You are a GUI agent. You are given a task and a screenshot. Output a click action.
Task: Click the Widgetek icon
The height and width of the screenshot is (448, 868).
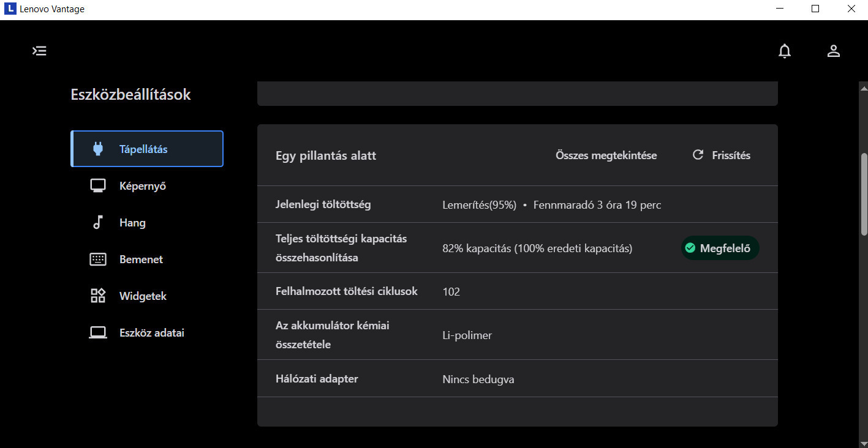click(97, 296)
